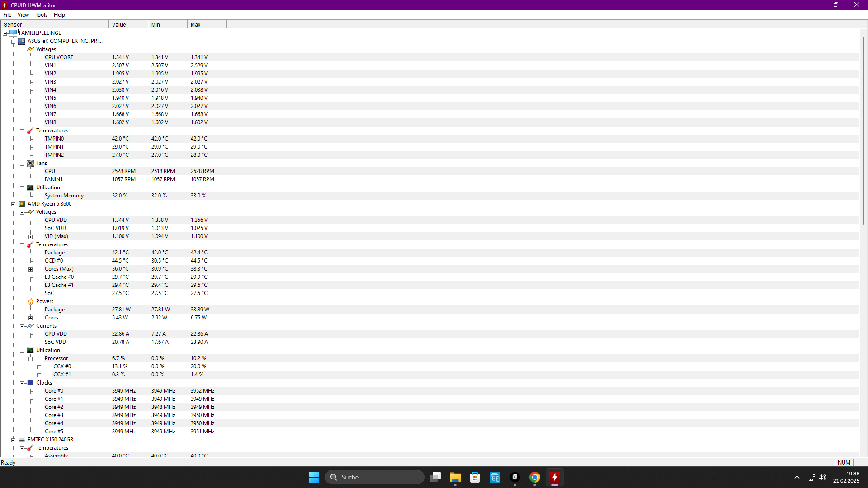Image resolution: width=868 pixels, height=488 pixels.
Task: Expand the Cores (Max) temperature entry
Action: 31,269
